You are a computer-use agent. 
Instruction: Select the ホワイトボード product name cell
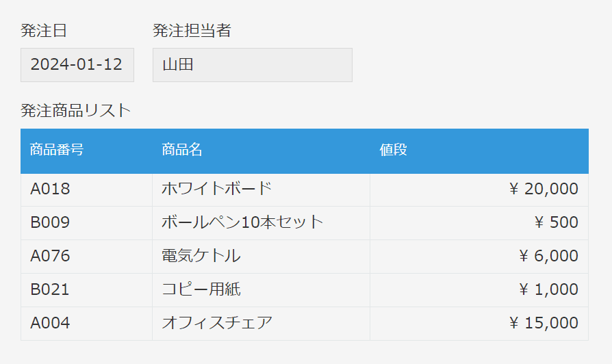261,190
